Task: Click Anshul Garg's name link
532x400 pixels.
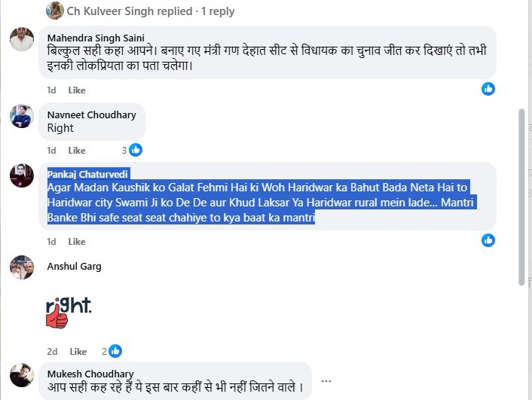Action: point(74,266)
